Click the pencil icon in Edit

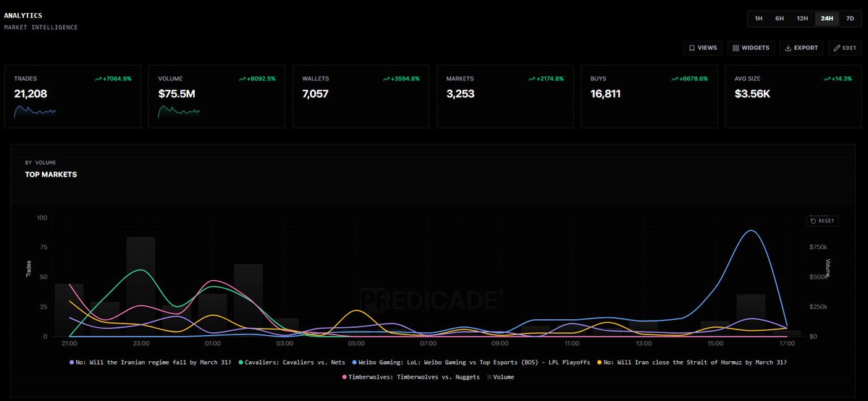[836, 48]
